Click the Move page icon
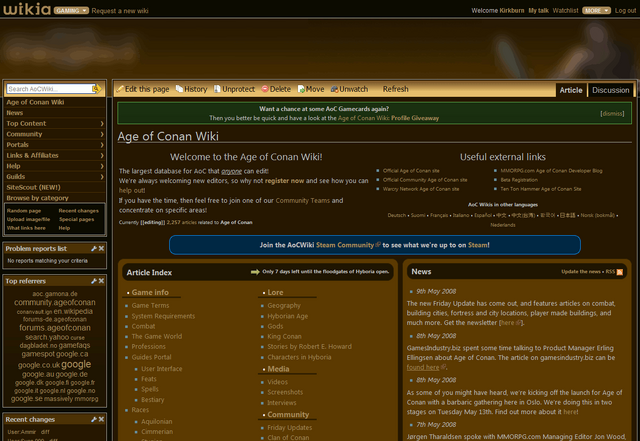Screen dimensions: 640x441 [x=301, y=89]
